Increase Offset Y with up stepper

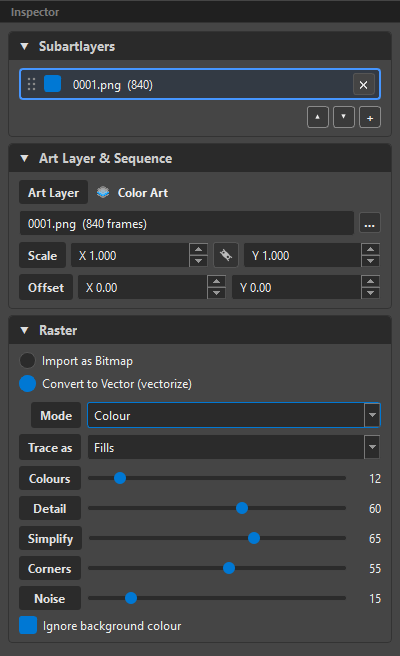coord(370,281)
